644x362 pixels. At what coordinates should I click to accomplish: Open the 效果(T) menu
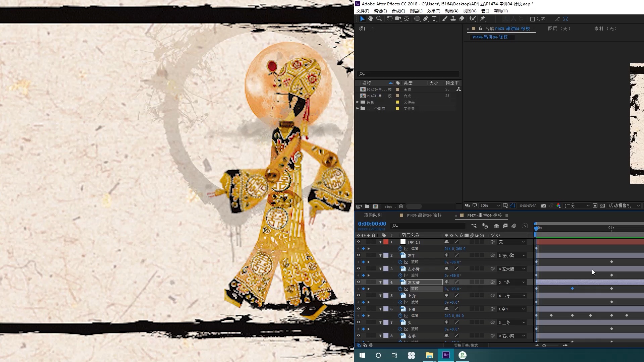click(x=434, y=11)
